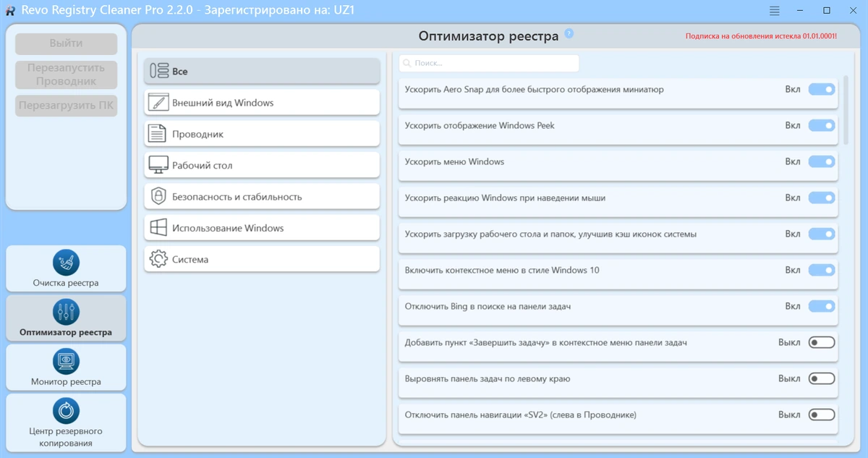This screenshot has height=458, width=868.
Task: Click the blue help icon next to Оптимизатор реестра
Action: tap(569, 33)
